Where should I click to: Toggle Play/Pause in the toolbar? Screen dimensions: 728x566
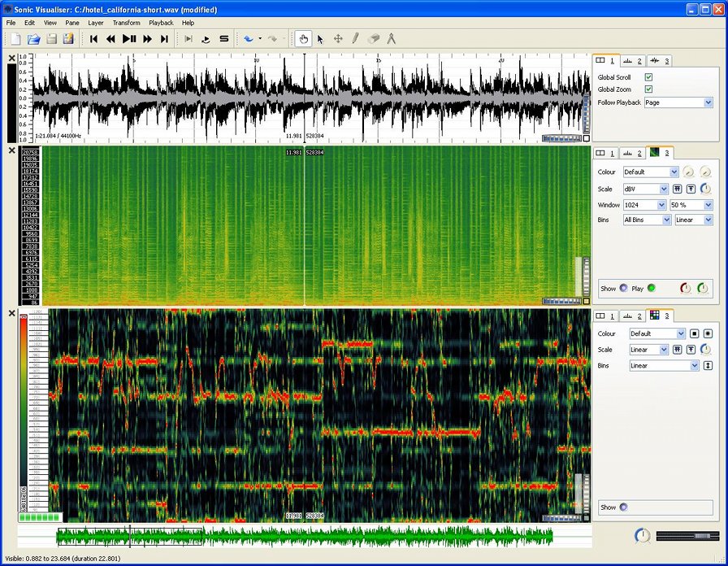[129, 39]
